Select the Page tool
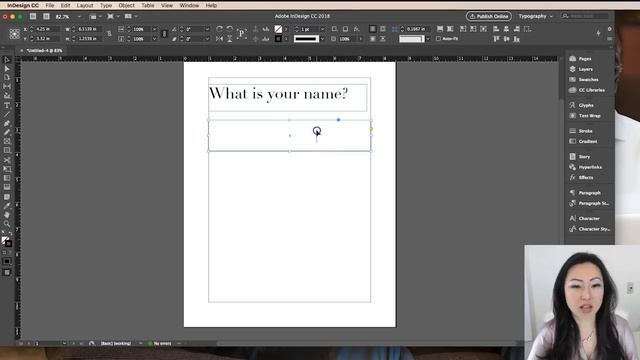640x360 pixels. (x=7, y=78)
